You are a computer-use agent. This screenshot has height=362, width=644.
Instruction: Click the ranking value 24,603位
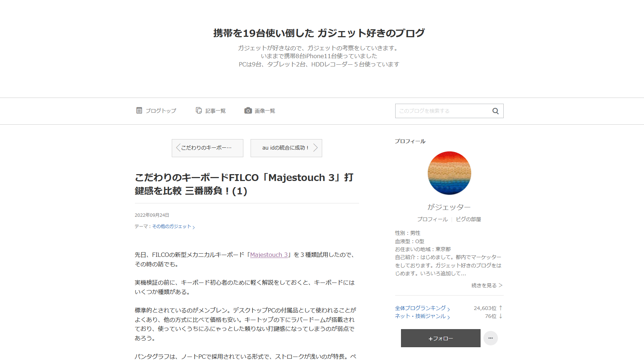pyautogui.click(x=485, y=308)
